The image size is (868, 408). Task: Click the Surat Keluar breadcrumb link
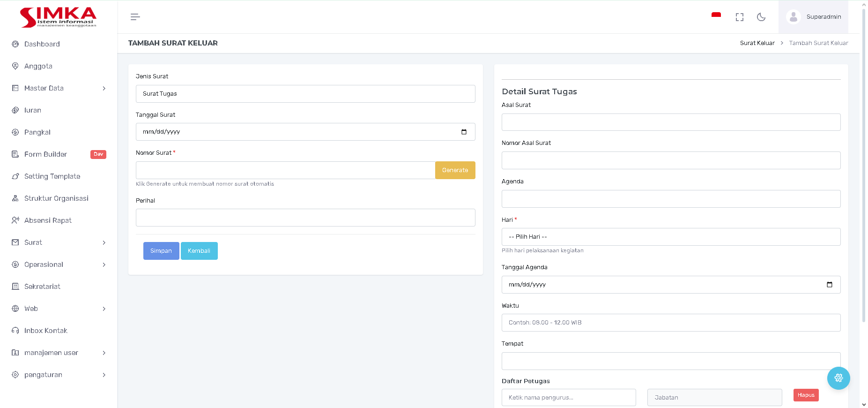pos(757,43)
